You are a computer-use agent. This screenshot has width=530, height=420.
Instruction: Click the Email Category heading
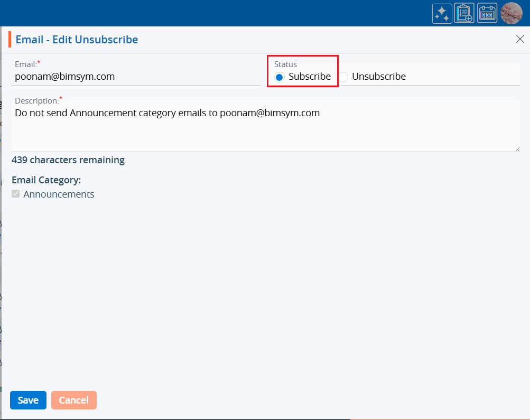coord(46,180)
